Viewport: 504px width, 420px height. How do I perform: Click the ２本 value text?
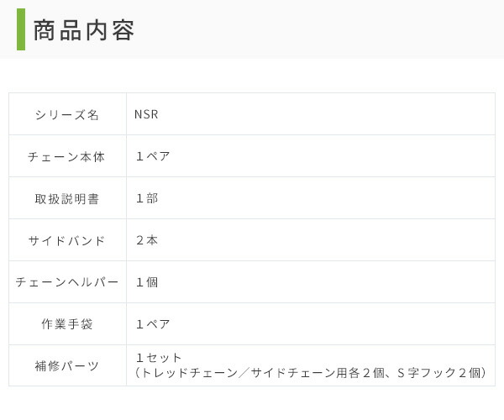146,240
